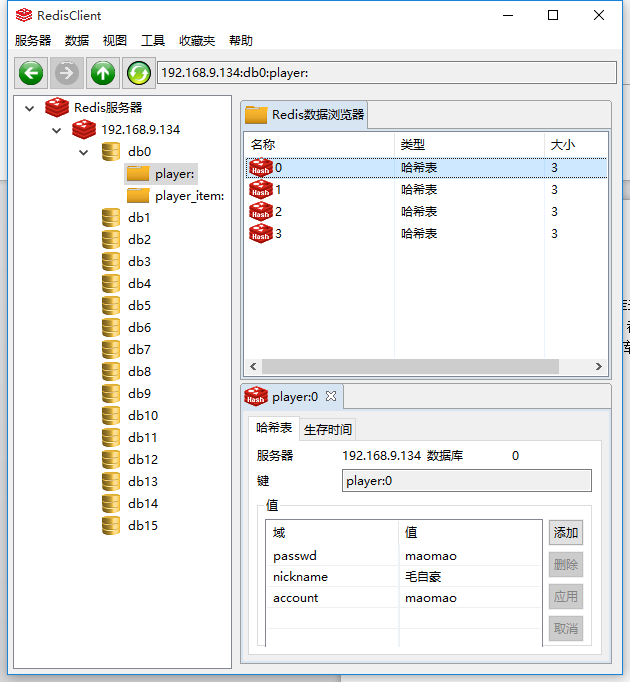Viewport: 630px width, 682px height.
Task: Select the db0 database icon
Action: coord(111,151)
